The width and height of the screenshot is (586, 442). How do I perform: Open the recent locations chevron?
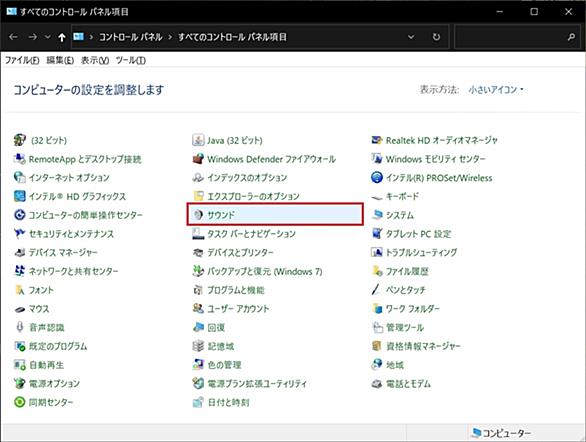pos(47,37)
